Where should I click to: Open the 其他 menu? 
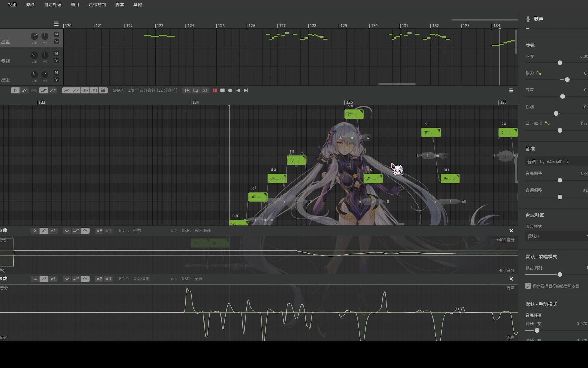(138, 5)
